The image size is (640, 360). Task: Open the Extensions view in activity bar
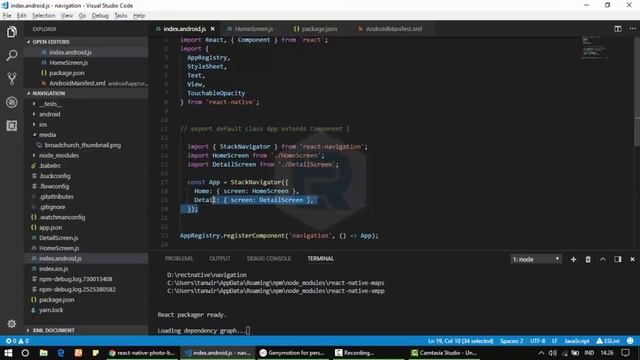pyautogui.click(x=11, y=125)
